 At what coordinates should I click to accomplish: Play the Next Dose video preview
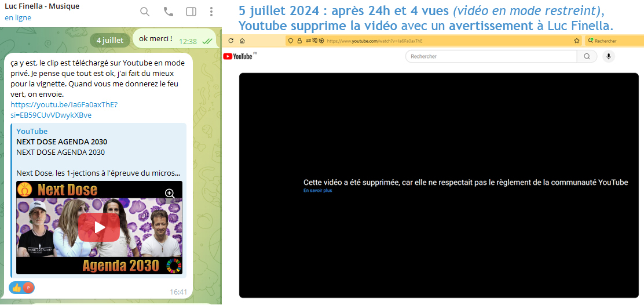click(99, 227)
